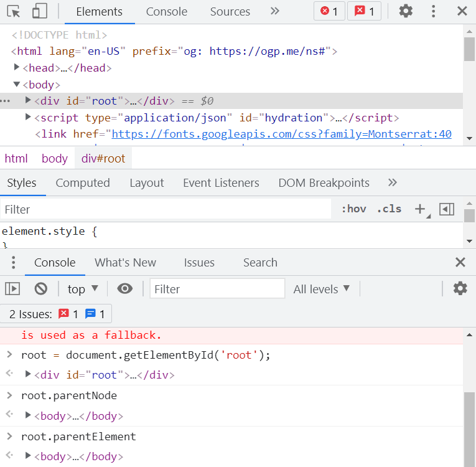Open the top JavaScript context dropdown

(x=83, y=289)
